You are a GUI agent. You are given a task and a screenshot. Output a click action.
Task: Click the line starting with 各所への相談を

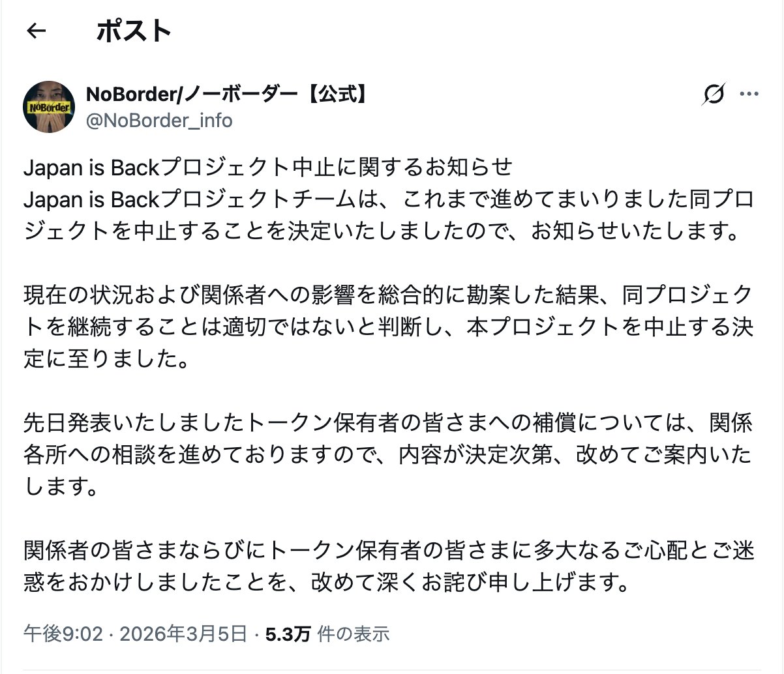click(388, 454)
